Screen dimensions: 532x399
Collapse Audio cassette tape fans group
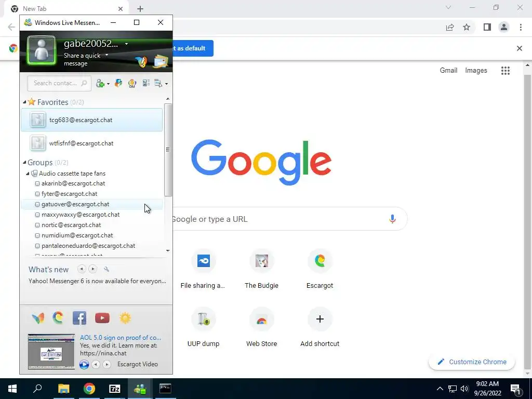[x=28, y=174]
